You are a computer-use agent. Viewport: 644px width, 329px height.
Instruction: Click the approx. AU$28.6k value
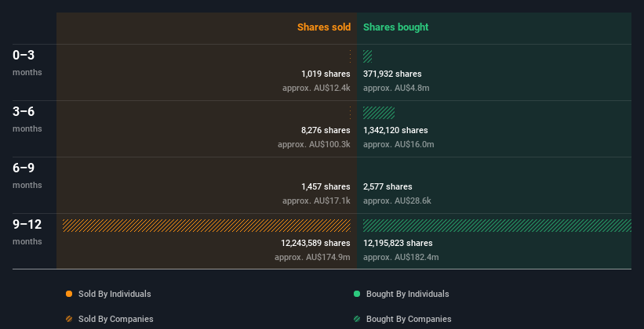(397, 201)
